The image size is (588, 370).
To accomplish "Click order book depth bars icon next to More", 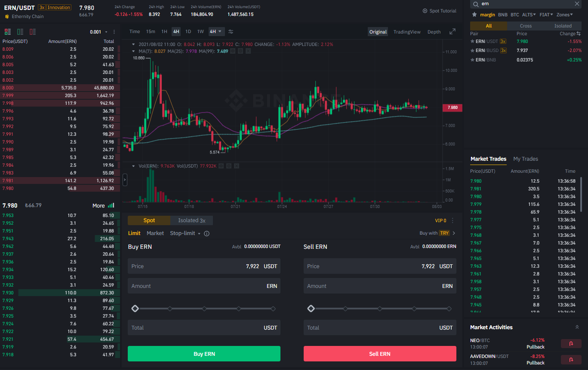I will (x=111, y=205).
